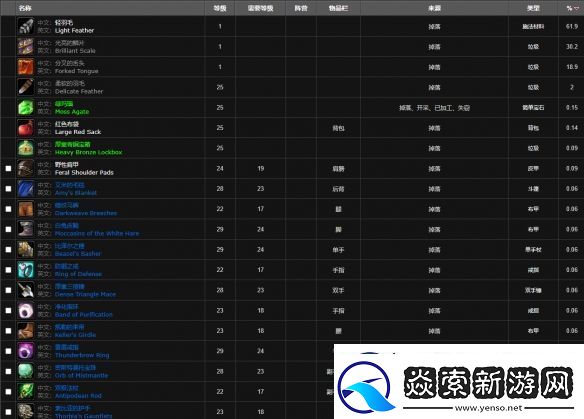Tick the Feral Shoulder Pads checkbox

tap(8, 168)
